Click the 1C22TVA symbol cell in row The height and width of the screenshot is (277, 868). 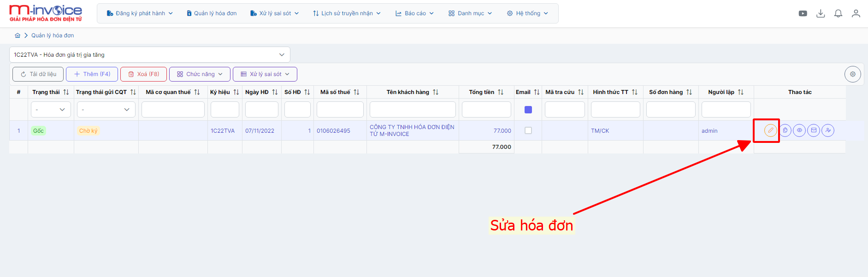(223, 131)
